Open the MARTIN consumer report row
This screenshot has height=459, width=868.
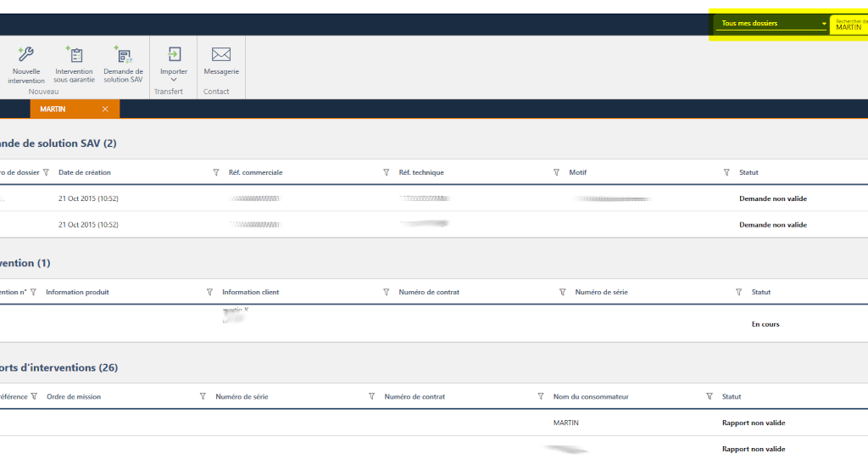click(x=565, y=423)
